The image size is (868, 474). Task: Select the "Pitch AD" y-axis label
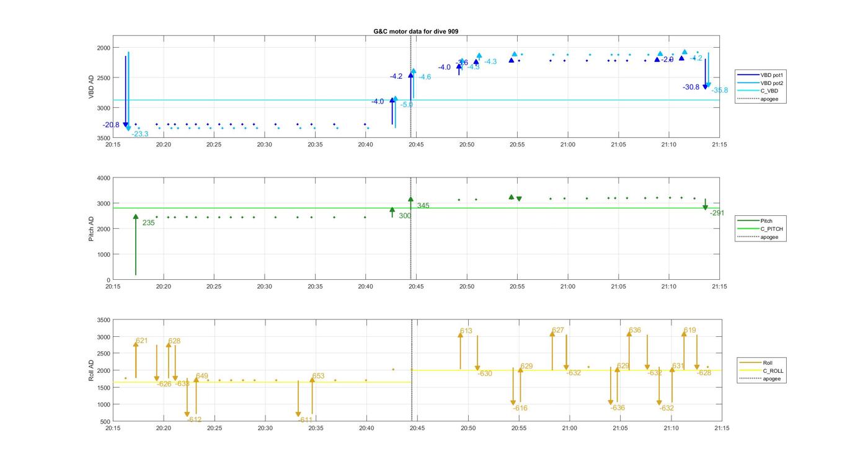click(x=91, y=229)
